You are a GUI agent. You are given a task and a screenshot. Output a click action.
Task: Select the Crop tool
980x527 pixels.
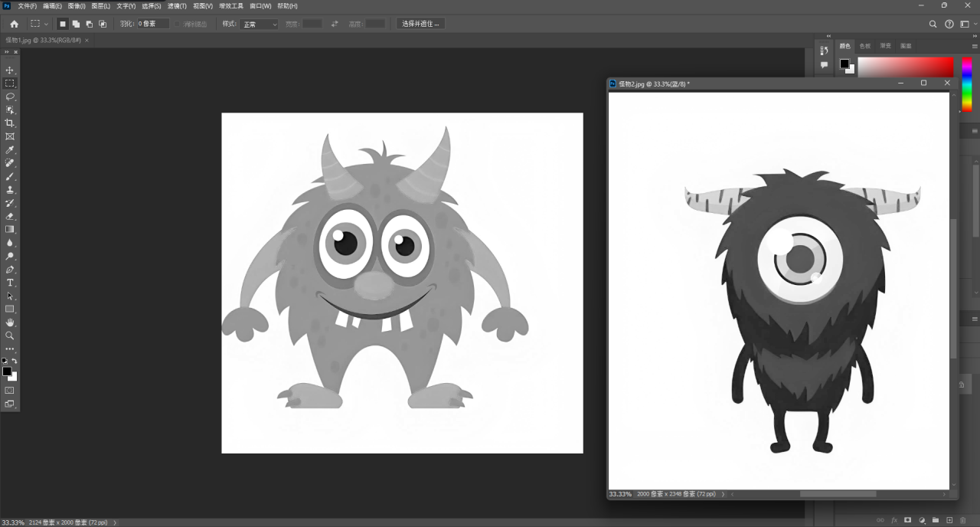pos(10,123)
